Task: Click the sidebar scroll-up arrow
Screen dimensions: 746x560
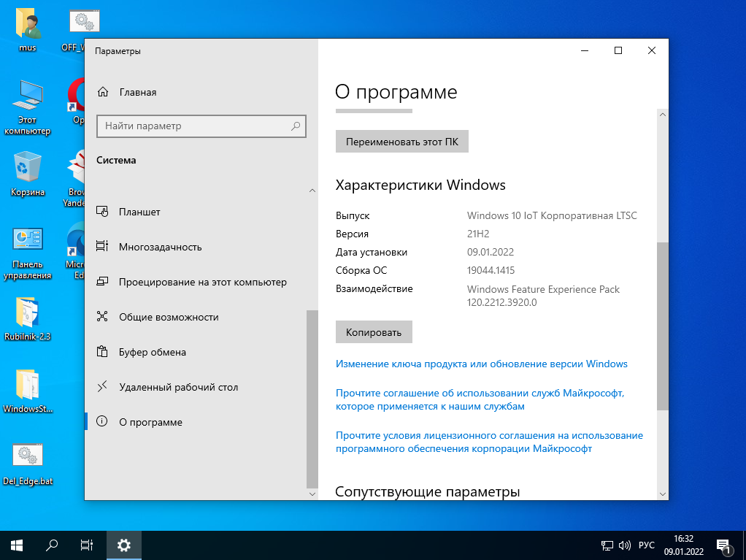Action: (312, 191)
